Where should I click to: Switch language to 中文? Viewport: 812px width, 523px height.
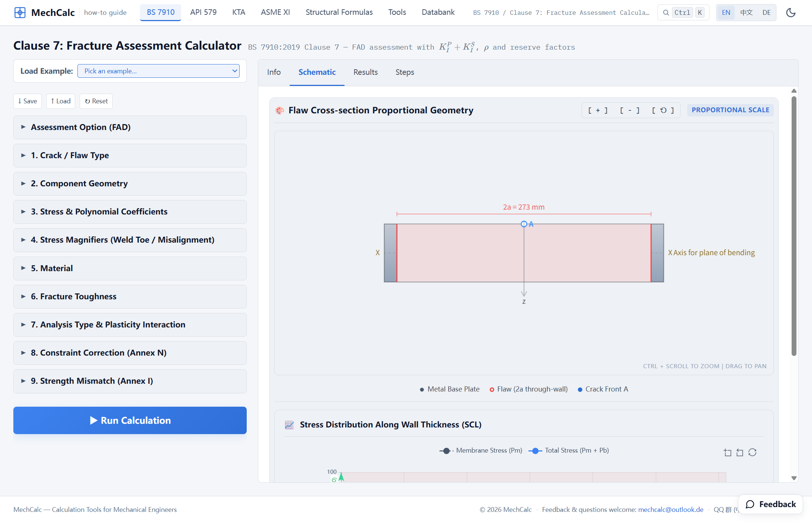click(746, 13)
